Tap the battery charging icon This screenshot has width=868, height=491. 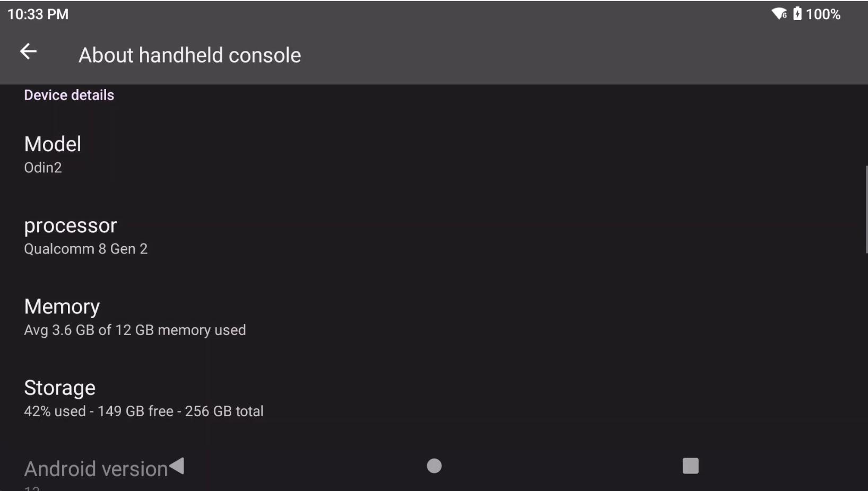[797, 14]
